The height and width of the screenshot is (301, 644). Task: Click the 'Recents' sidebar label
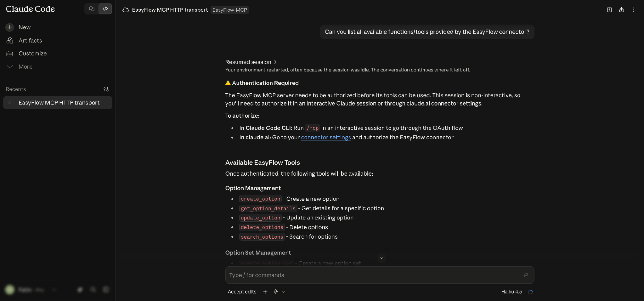pos(16,89)
